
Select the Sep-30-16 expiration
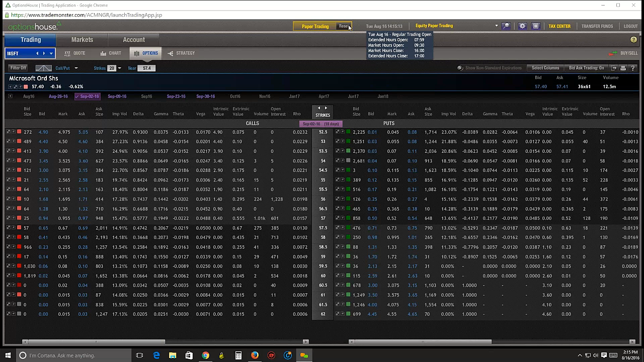205,97
